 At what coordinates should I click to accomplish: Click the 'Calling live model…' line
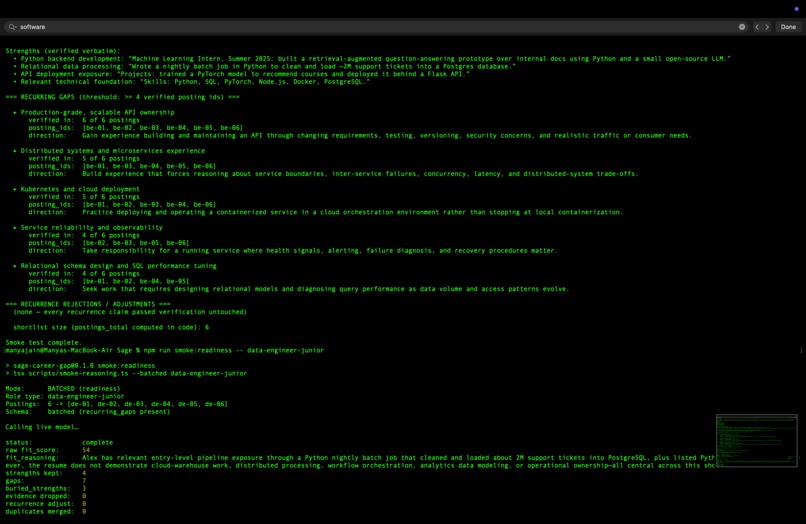[42, 427]
